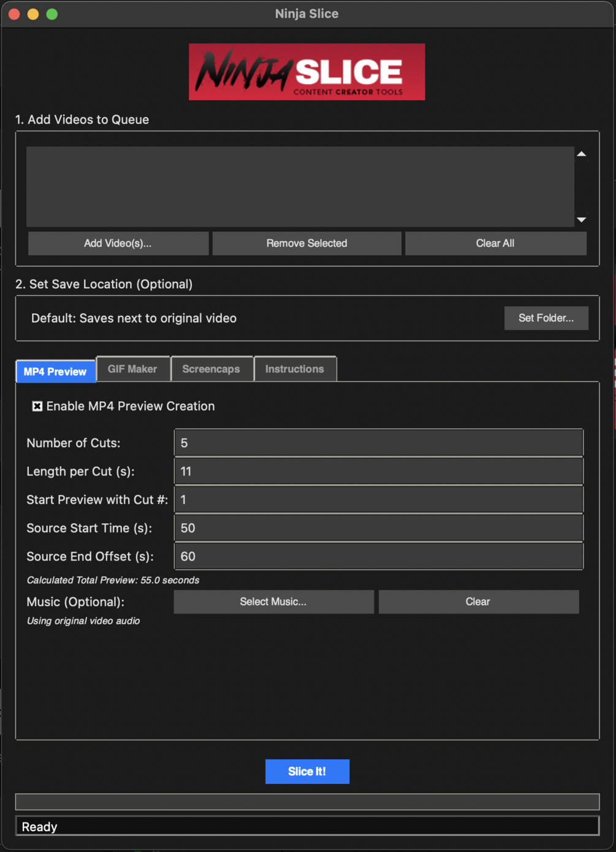Image resolution: width=616 pixels, height=852 pixels.
Task: Select the MP4 Preview tab
Action: tap(55, 371)
